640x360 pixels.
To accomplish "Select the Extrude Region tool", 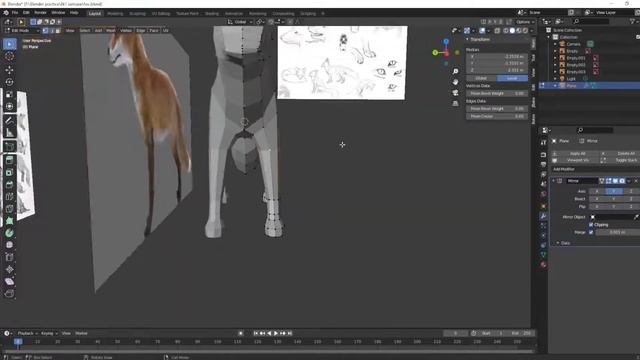I will (x=10, y=160).
